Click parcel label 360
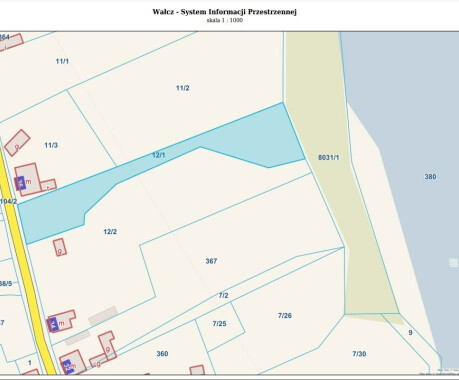 click(x=162, y=354)
